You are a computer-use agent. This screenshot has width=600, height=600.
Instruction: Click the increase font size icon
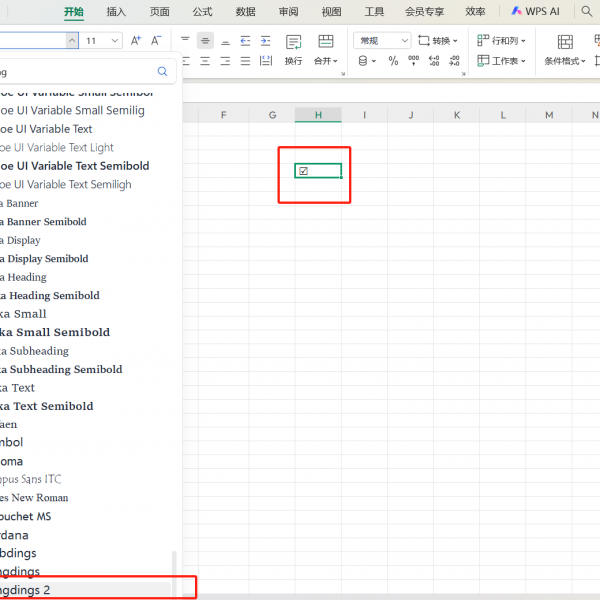(137, 41)
